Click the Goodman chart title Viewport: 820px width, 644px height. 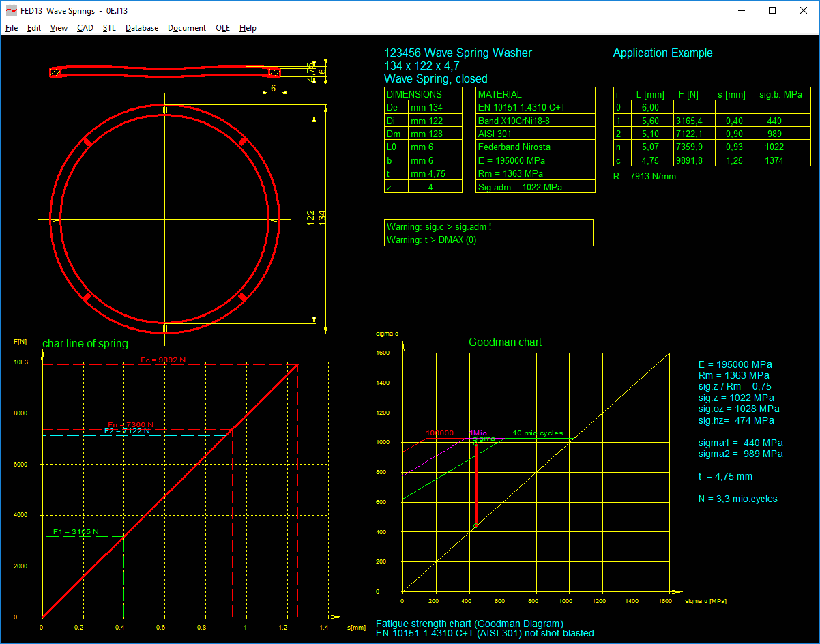point(505,342)
